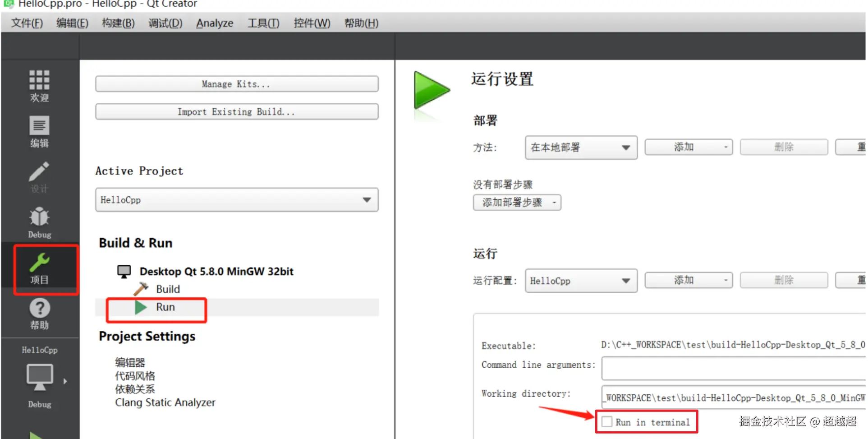The width and height of the screenshot is (868, 439).
Task: Click the Executable path text
Action: click(733, 345)
